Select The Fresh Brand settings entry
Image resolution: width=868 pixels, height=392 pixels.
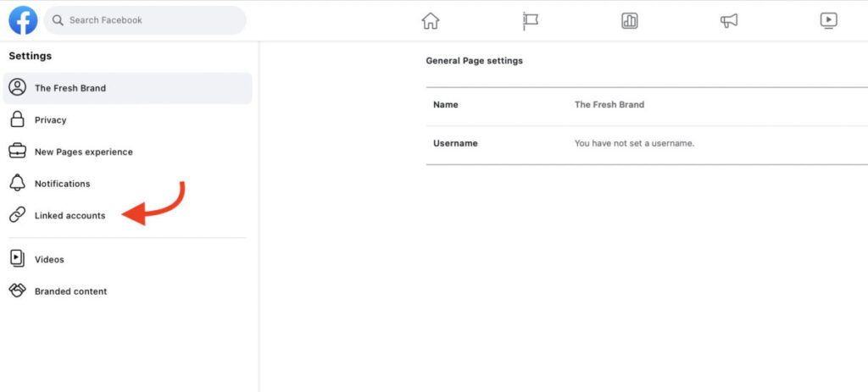pyautogui.click(x=127, y=88)
